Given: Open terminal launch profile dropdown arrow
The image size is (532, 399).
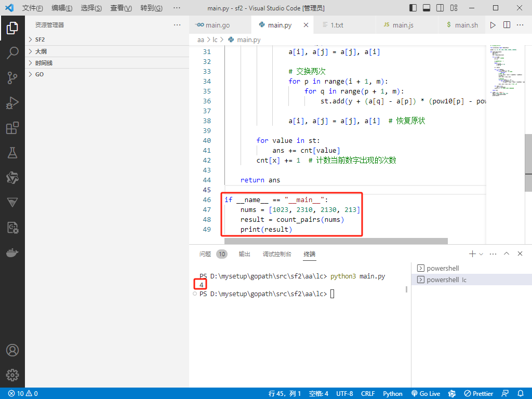Looking at the screenshot, I should 481,254.
